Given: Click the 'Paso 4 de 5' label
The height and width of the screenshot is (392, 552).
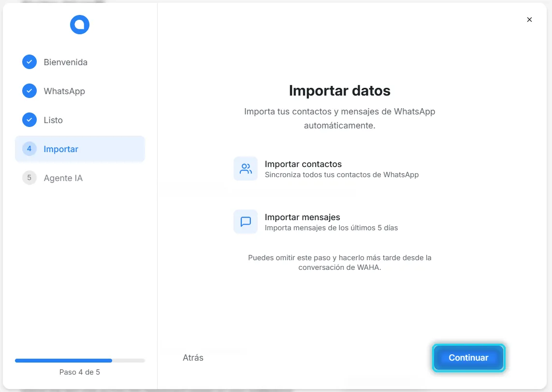Looking at the screenshot, I should pyautogui.click(x=80, y=372).
